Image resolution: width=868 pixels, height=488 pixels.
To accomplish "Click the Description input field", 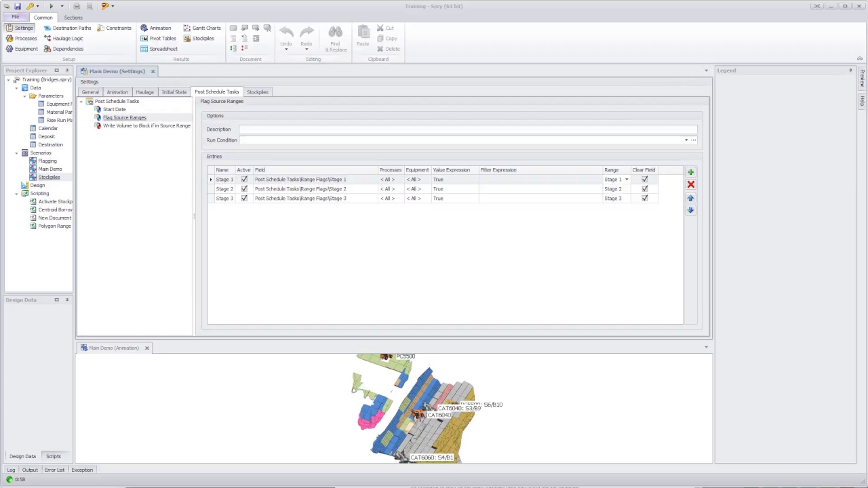I will point(468,129).
